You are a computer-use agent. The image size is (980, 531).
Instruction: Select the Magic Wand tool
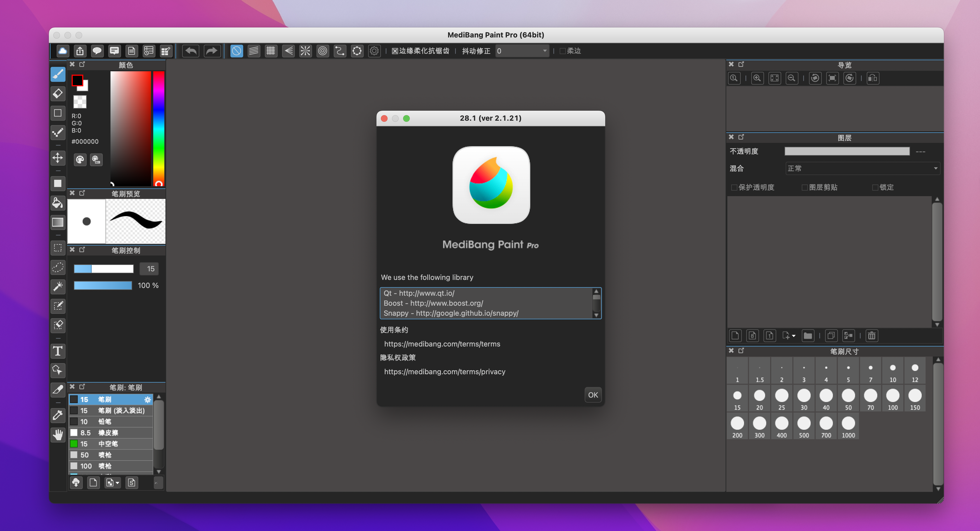(58, 287)
